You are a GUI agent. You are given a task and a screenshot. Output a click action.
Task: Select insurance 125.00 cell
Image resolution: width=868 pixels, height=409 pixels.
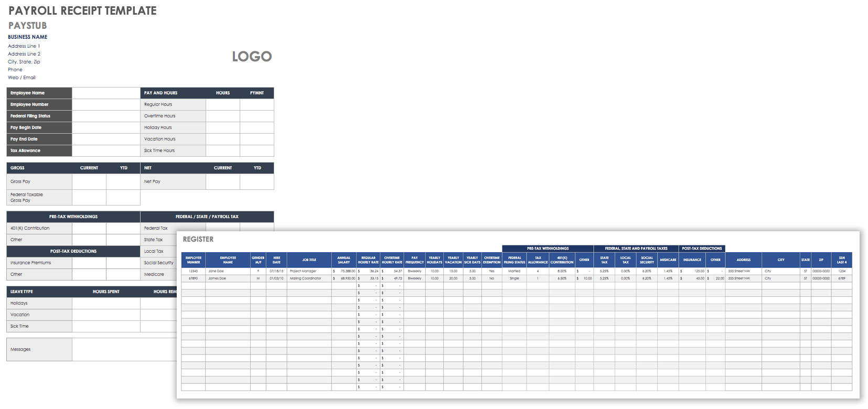(x=692, y=271)
